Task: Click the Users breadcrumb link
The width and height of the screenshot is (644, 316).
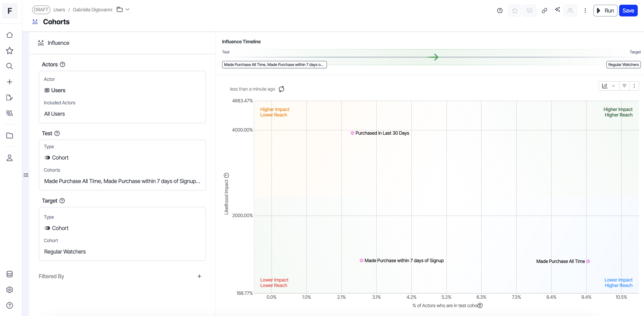Action: tap(59, 10)
